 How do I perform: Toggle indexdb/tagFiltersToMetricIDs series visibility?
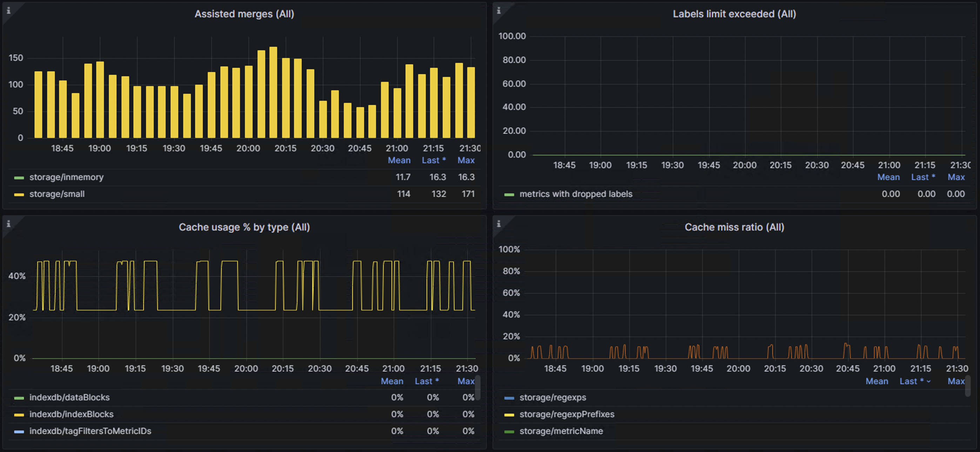point(90,431)
